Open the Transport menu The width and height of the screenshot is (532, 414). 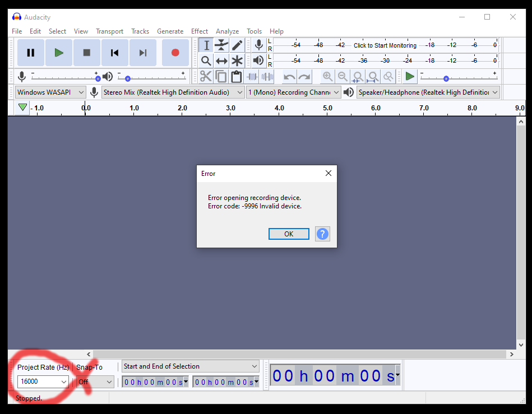(109, 31)
